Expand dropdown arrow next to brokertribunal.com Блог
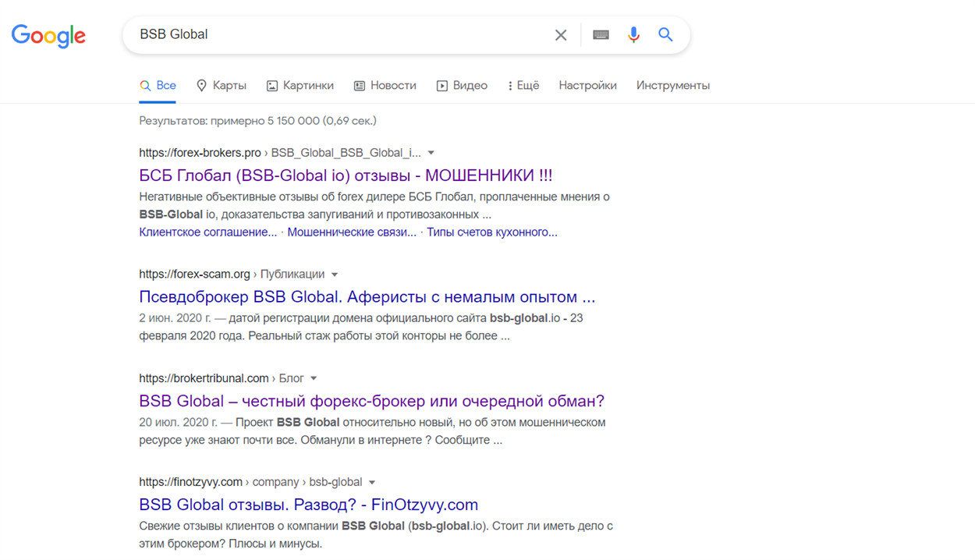975x560 pixels. (x=314, y=378)
